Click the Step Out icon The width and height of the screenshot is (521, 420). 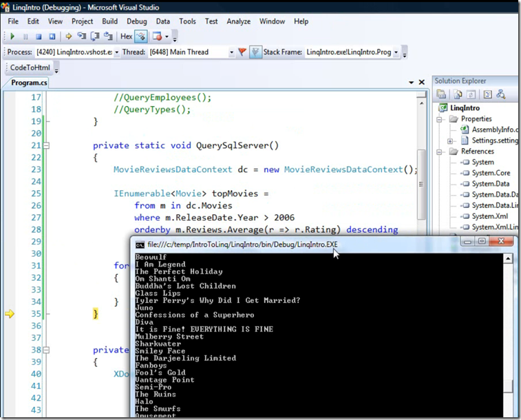coord(108,36)
